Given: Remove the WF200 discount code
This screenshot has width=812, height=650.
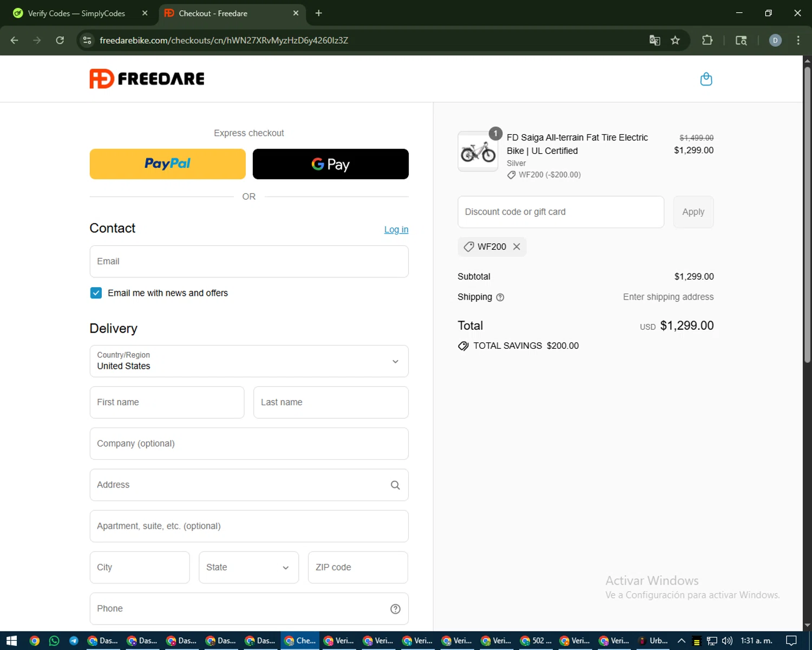Looking at the screenshot, I should [x=516, y=246].
